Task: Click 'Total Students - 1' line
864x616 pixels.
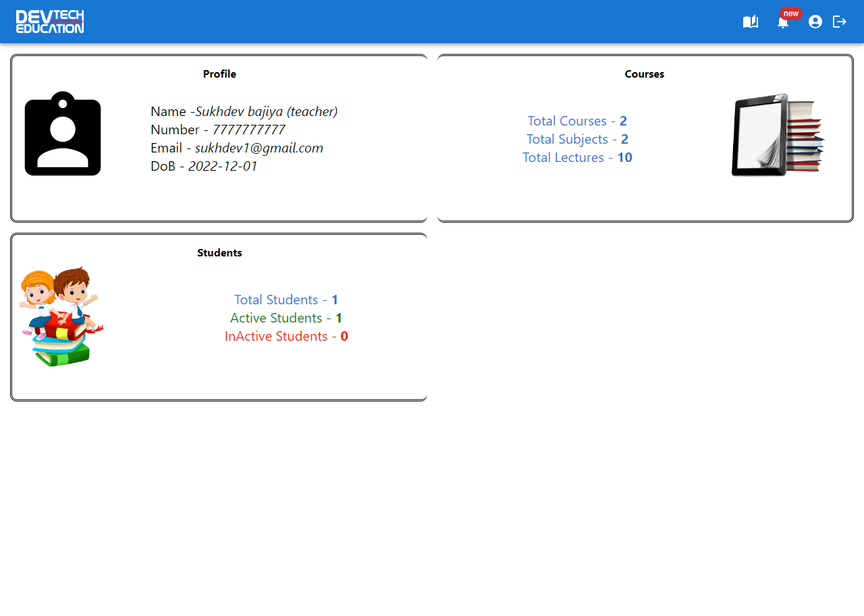Action: click(x=286, y=300)
